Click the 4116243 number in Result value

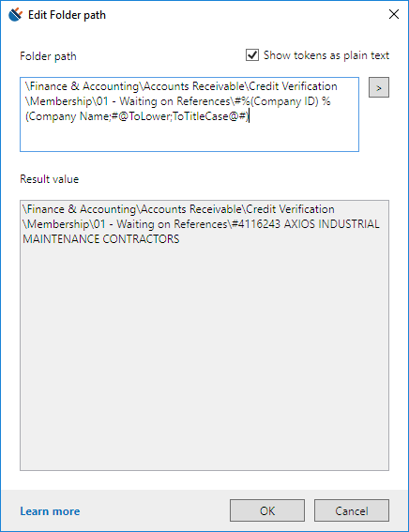(259, 224)
